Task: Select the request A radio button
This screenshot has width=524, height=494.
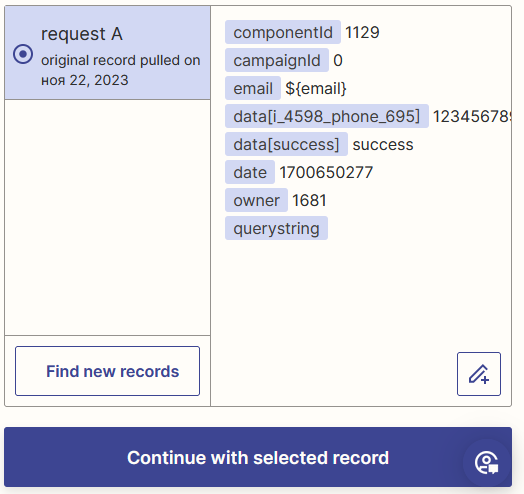Action: tap(23, 54)
